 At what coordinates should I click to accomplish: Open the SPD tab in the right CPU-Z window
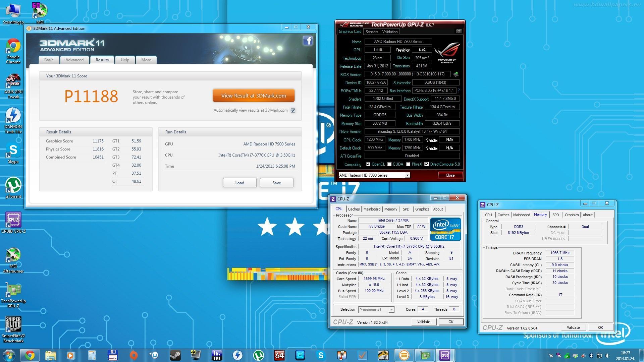coord(555,215)
